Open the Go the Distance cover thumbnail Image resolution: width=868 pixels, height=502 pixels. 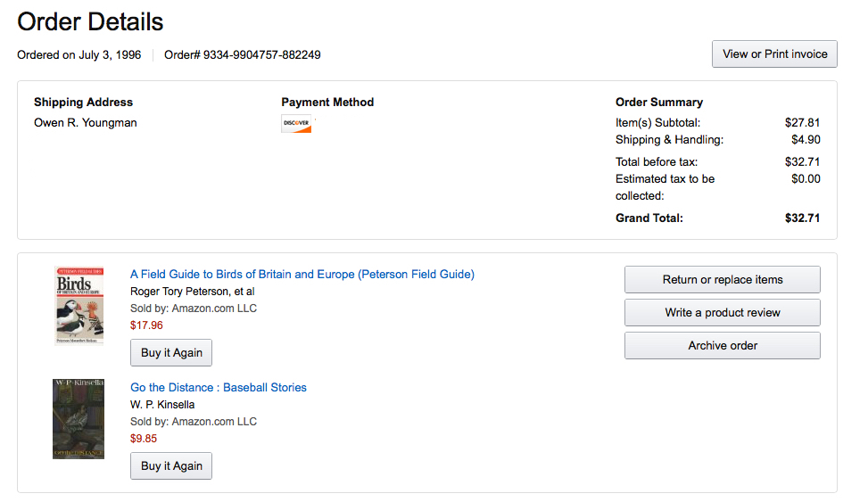79,419
